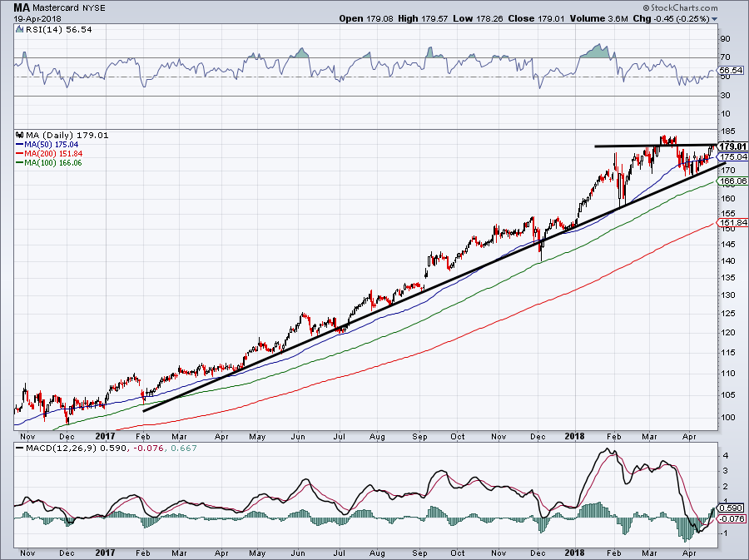Select the MA(100) 166.06 legend entry

click(x=49, y=162)
